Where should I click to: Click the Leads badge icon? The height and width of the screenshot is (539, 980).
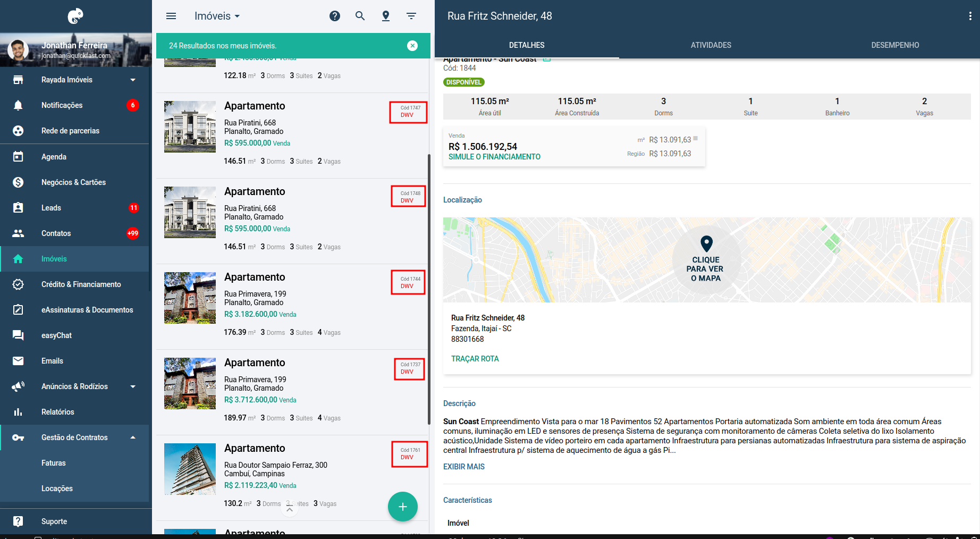point(18,208)
